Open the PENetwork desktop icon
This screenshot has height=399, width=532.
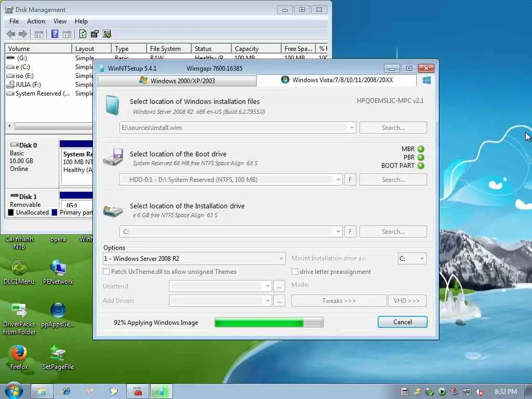pos(58,272)
